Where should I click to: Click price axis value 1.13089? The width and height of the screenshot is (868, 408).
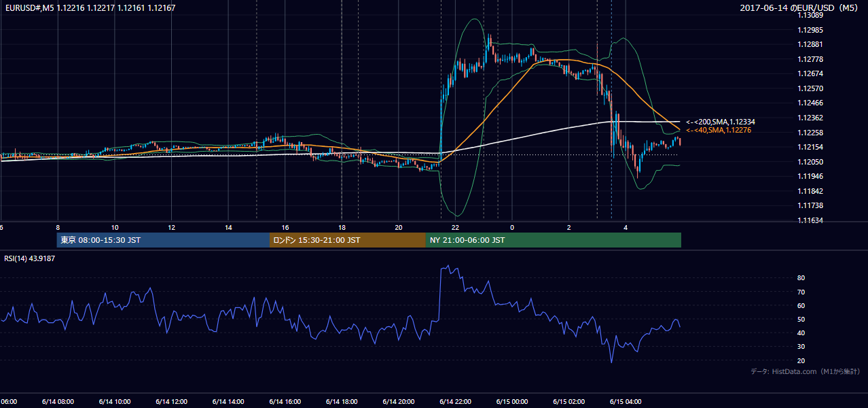tap(810, 15)
